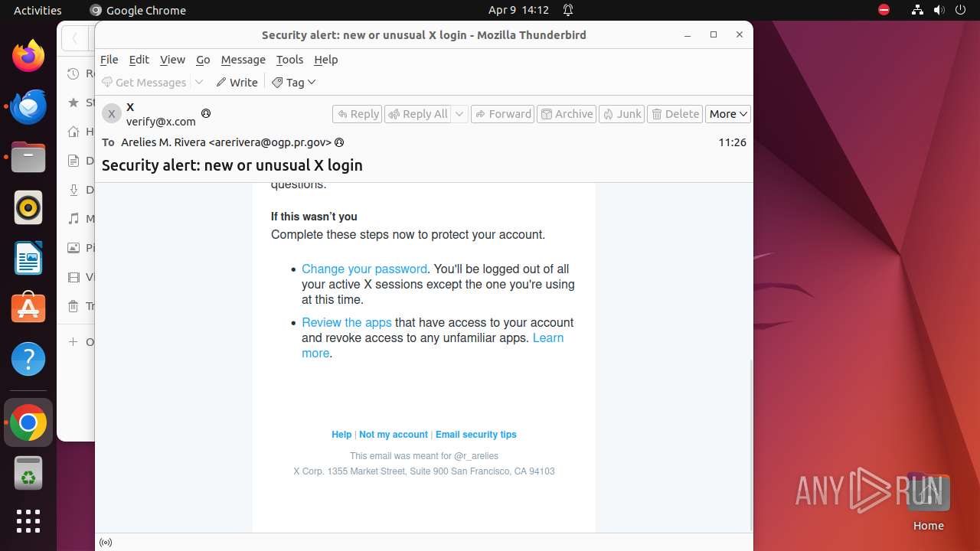Click the network status icon in top bar

coord(918,10)
